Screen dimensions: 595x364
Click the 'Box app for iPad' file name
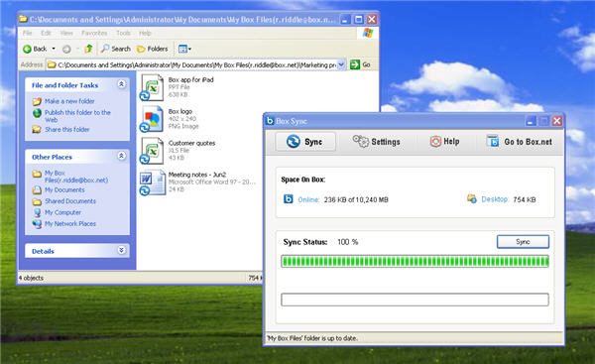tap(190, 79)
